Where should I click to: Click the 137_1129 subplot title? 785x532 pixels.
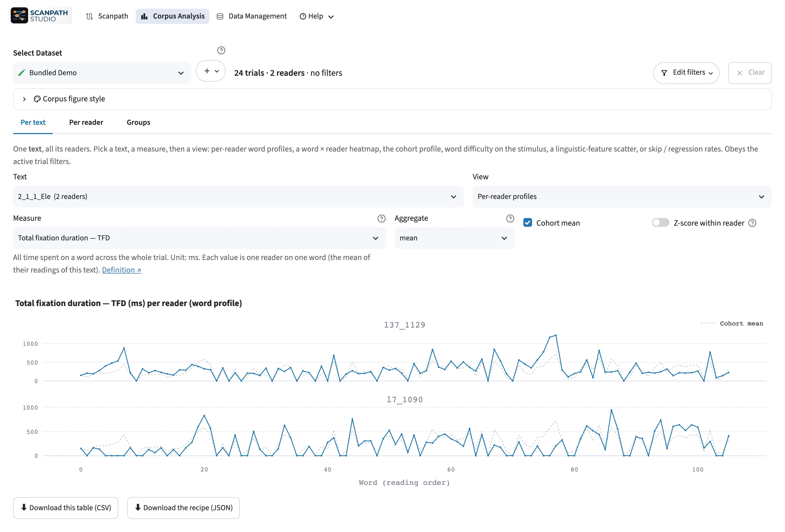[x=404, y=325]
